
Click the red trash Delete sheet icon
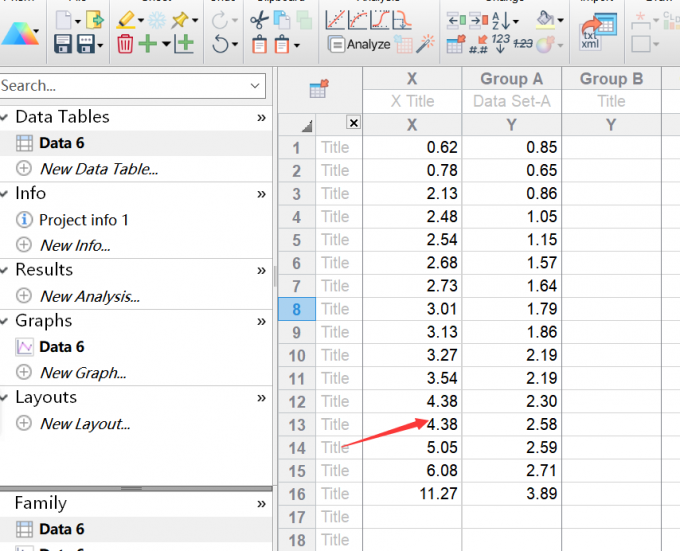[125, 44]
